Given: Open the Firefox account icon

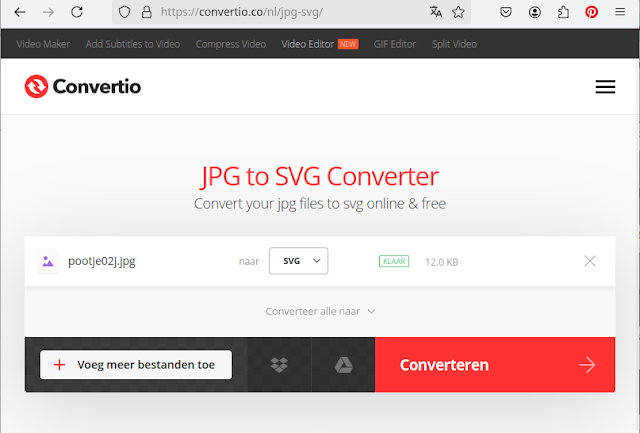Looking at the screenshot, I should (535, 12).
